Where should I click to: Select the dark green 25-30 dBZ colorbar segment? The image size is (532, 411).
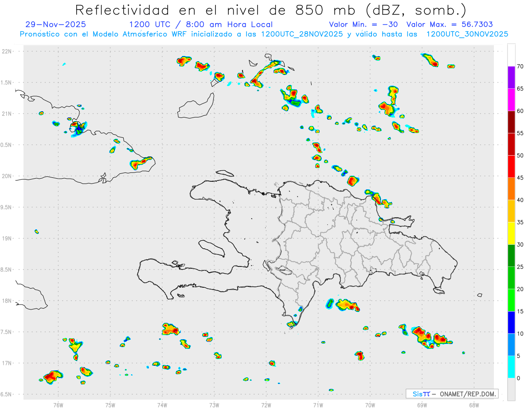[x=511, y=256]
